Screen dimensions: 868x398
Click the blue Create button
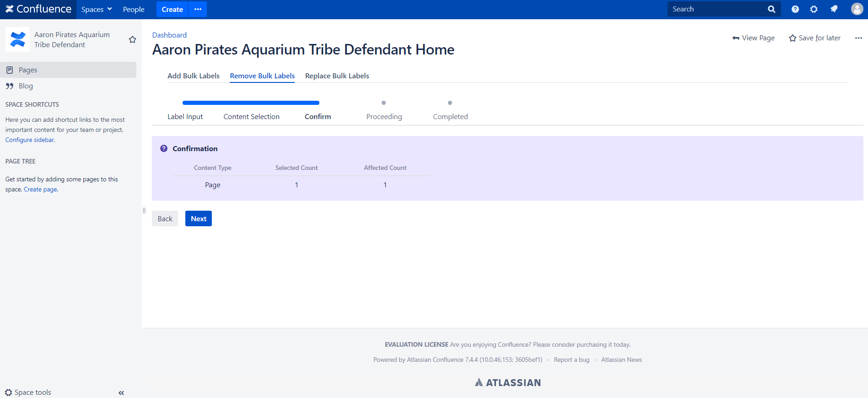(172, 9)
